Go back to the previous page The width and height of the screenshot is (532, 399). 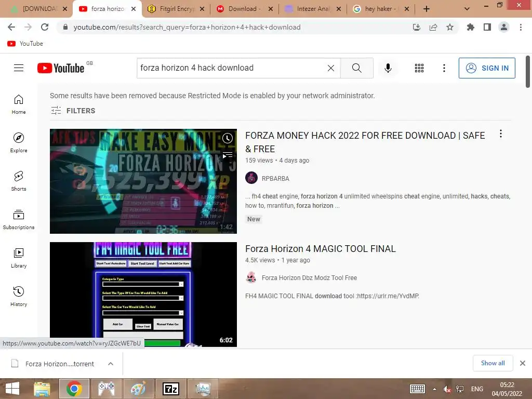[11, 27]
